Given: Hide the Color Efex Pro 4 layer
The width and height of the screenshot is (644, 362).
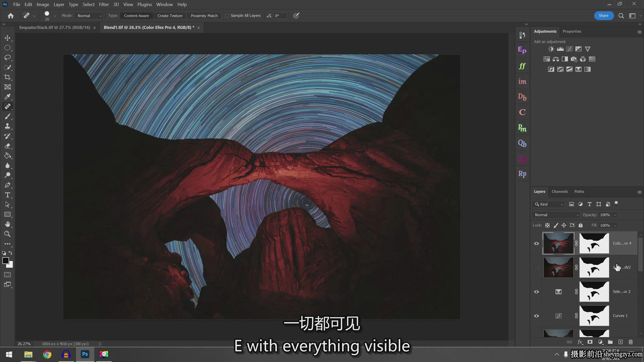Looking at the screenshot, I should [x=536, y=243].
